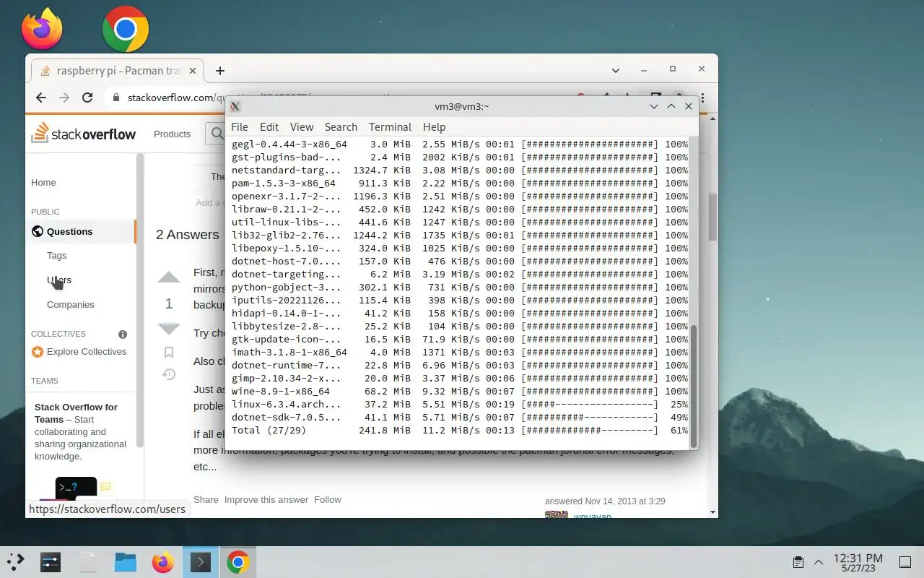Click the Collectives info icon
Viewport: 924px width, 578px height.
pos(123,335)
